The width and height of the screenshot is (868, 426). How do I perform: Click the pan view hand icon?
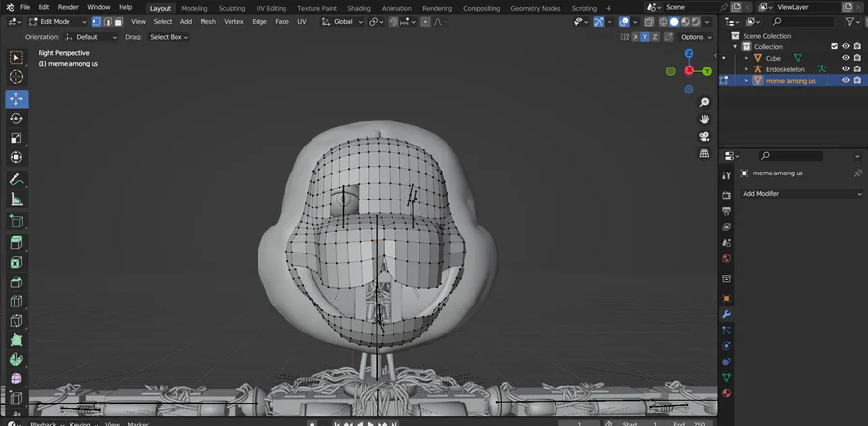(x=704, y=120)
